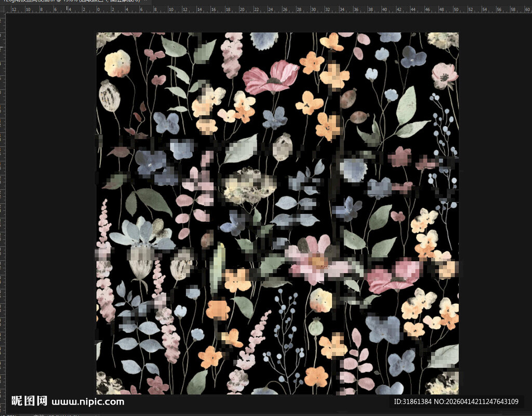Open the www.nipic.com link

point(88,401)
